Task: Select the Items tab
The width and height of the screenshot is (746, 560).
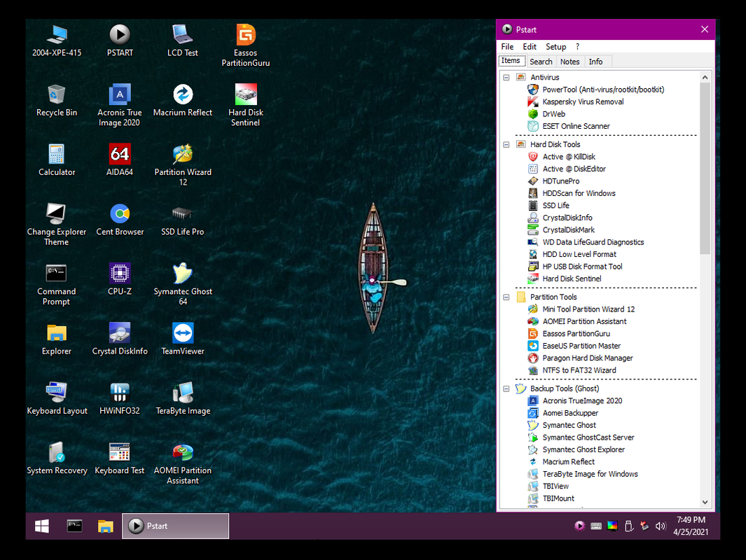Action: click(x=511, y=61)
